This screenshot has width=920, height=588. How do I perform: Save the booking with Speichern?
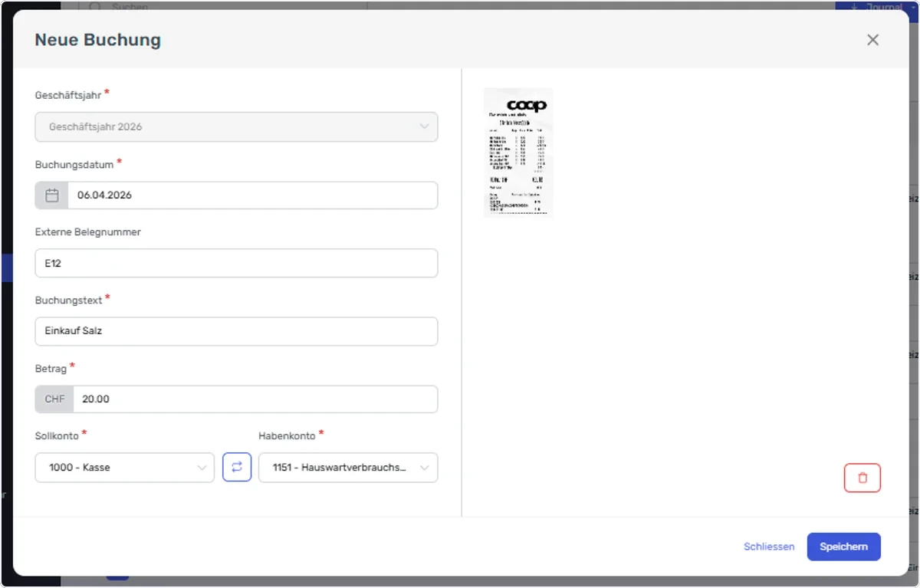[x=843, y=547]
